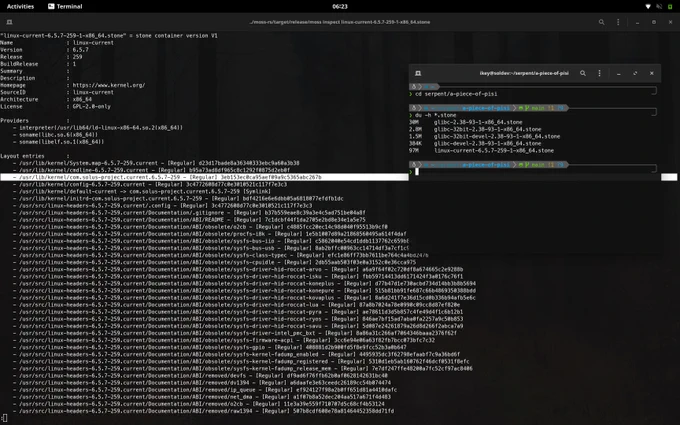
Task: Click the soname(libelf.so.1) provider line
Action: point(59,142)
